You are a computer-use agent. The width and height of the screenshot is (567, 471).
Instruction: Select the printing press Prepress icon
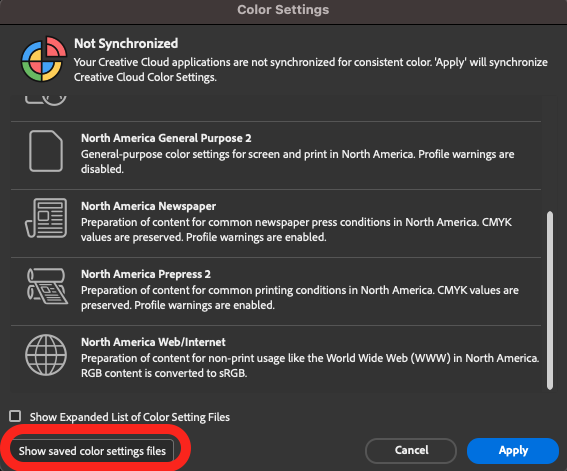47,286
